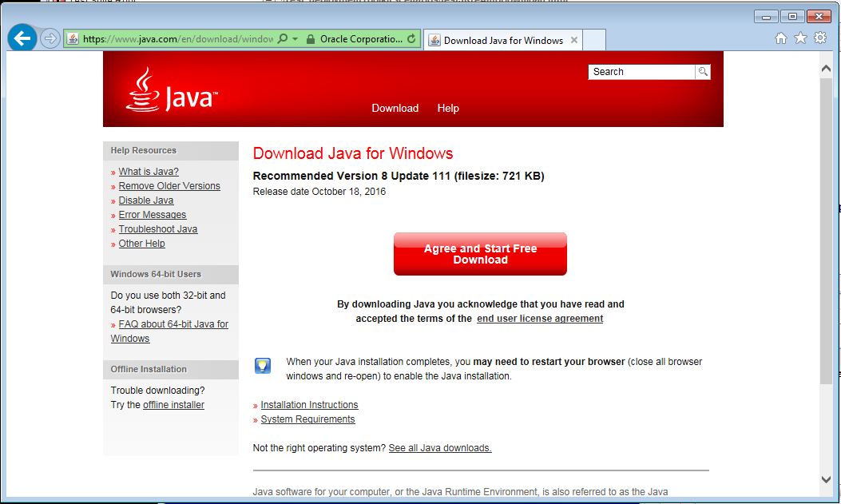Open the offline installer link
Image resolution: width=841 pixels, height=504 pixels.
pos(173,405)
